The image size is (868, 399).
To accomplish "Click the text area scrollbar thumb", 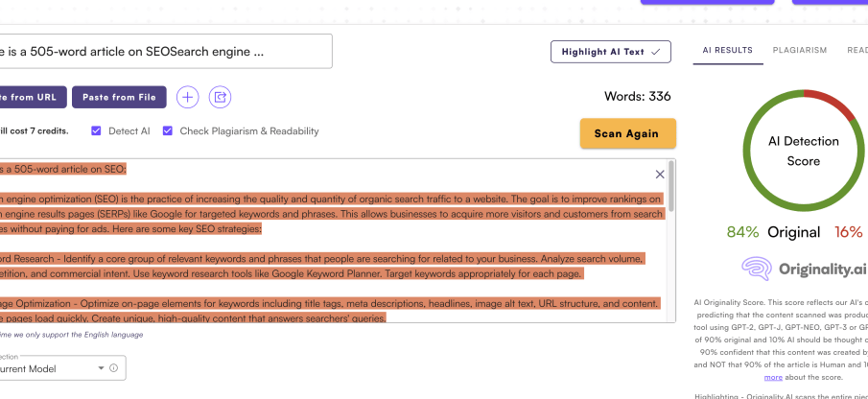I will click(x=671, y=185).
